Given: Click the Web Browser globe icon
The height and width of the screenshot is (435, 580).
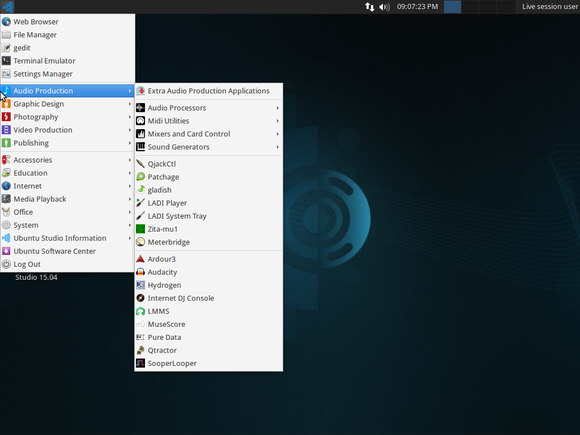Looking at the screenshot, I should point(6,22).
